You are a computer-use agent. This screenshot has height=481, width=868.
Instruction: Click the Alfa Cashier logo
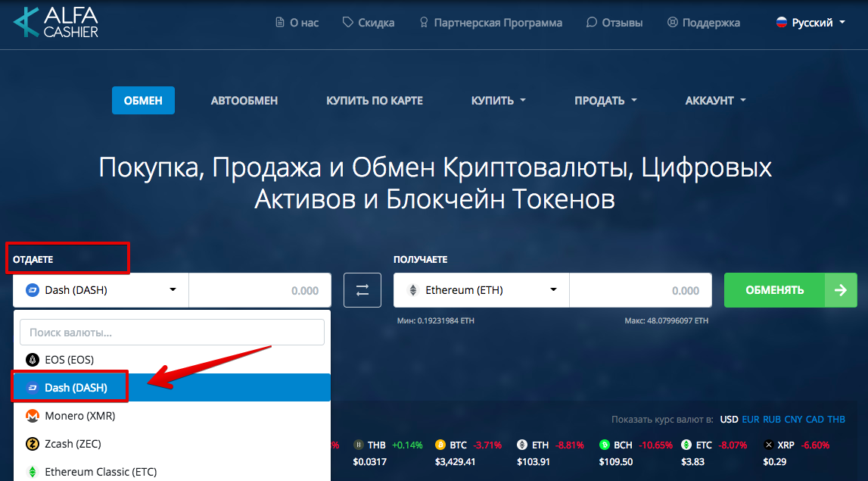(55, 22)
